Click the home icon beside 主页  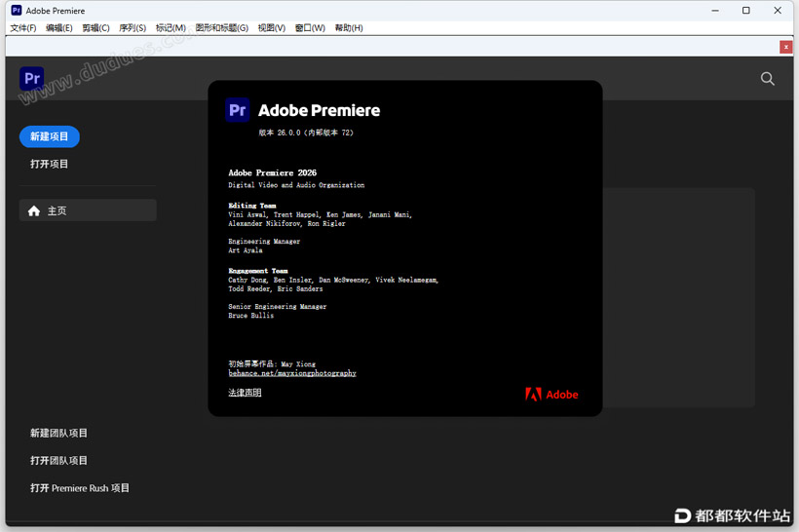pyautogui.click(x=34, y=211)
